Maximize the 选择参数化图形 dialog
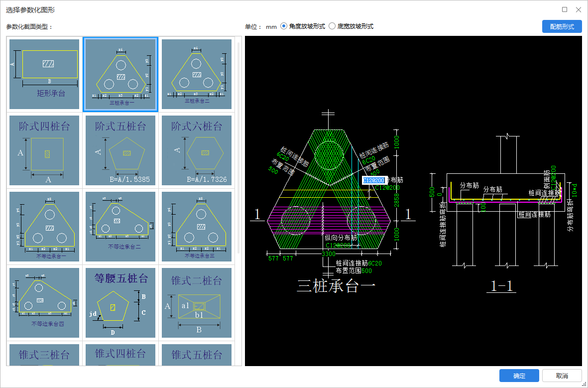588x388 pixels. (565, 9)
